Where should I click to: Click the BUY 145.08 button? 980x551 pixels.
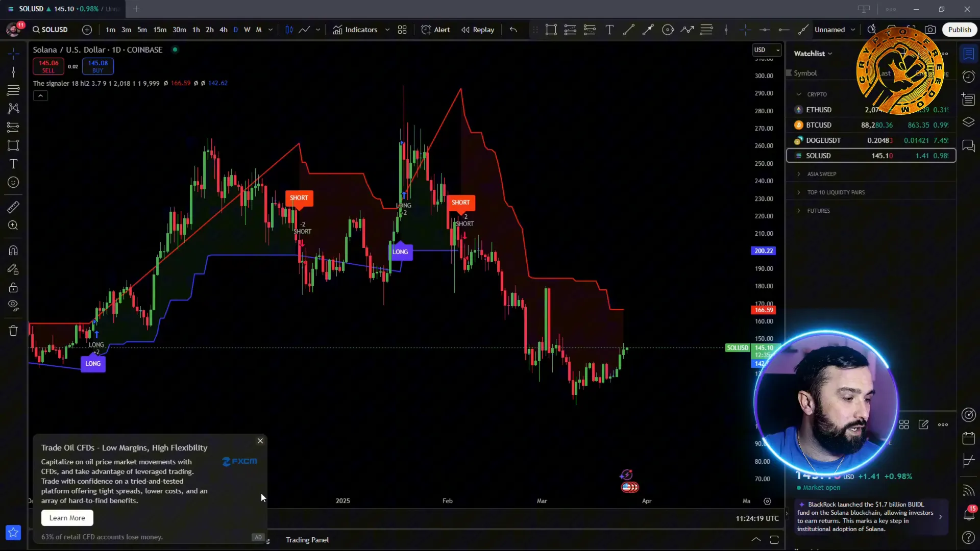coord(98,66)
